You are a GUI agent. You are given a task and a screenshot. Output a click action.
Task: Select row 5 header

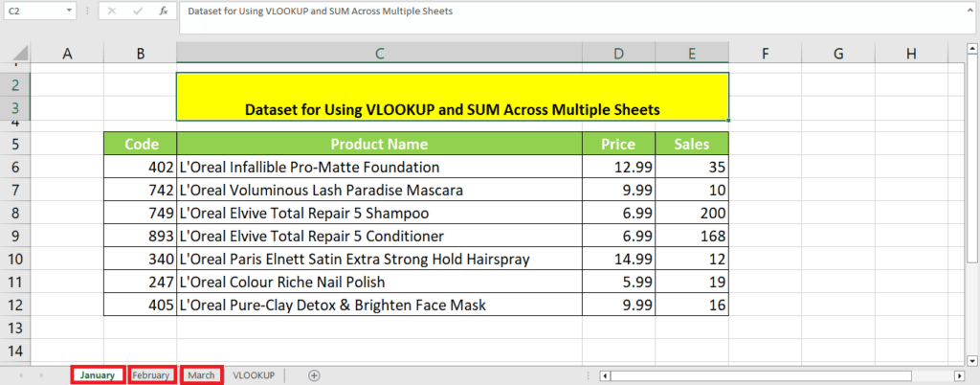(15, 145)
